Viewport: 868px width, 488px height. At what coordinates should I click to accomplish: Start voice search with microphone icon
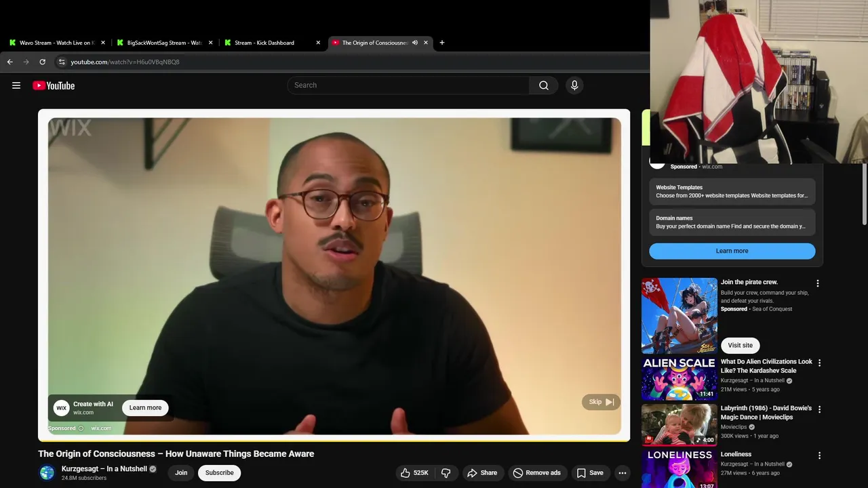coord(574,85)
